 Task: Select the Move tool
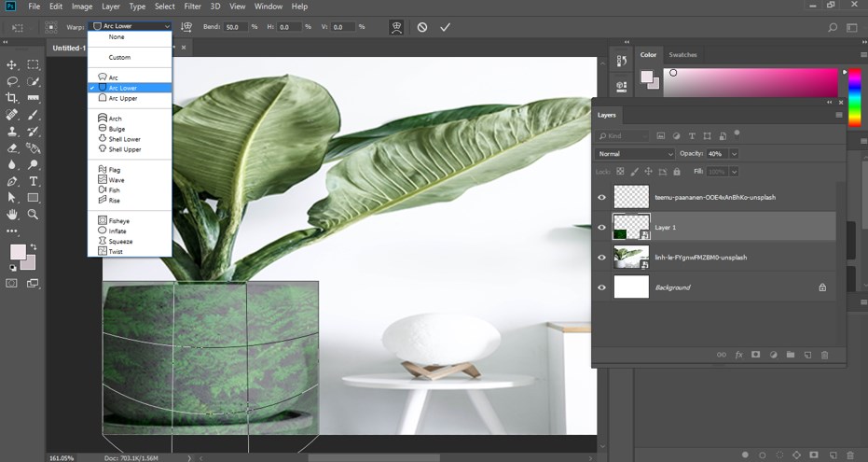tap(12, 64)
